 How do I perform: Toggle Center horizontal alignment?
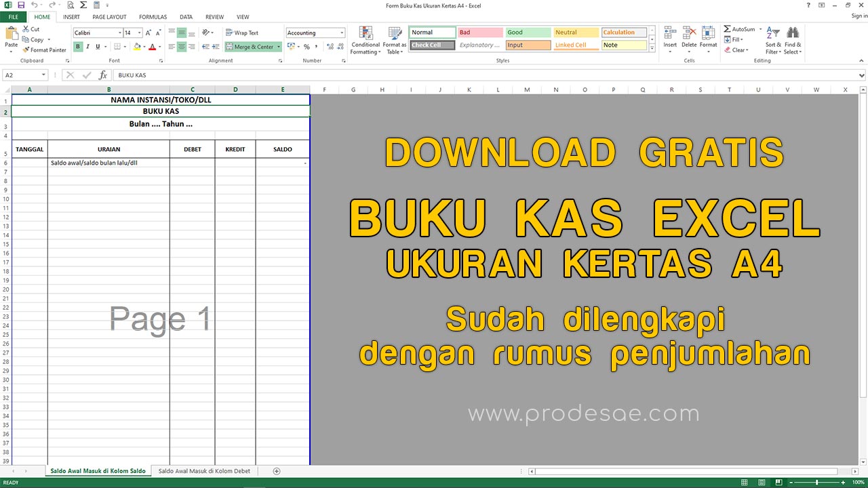(x=182, y=47)
